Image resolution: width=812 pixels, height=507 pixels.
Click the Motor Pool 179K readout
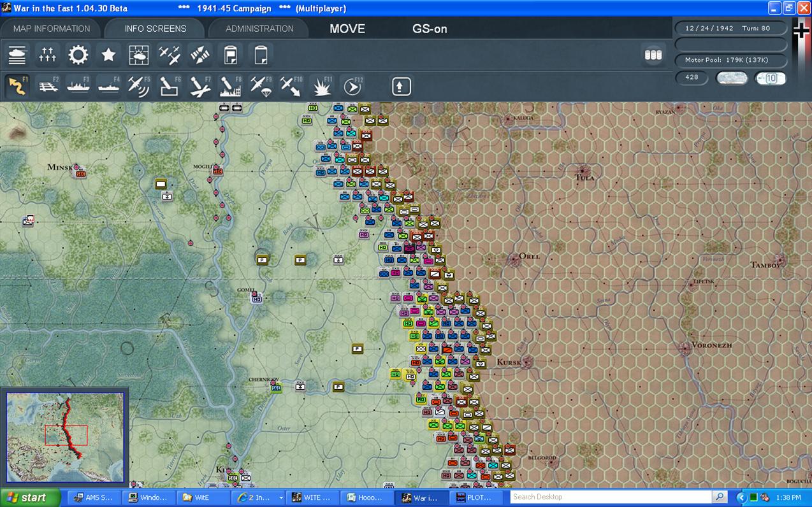[731, 60]
